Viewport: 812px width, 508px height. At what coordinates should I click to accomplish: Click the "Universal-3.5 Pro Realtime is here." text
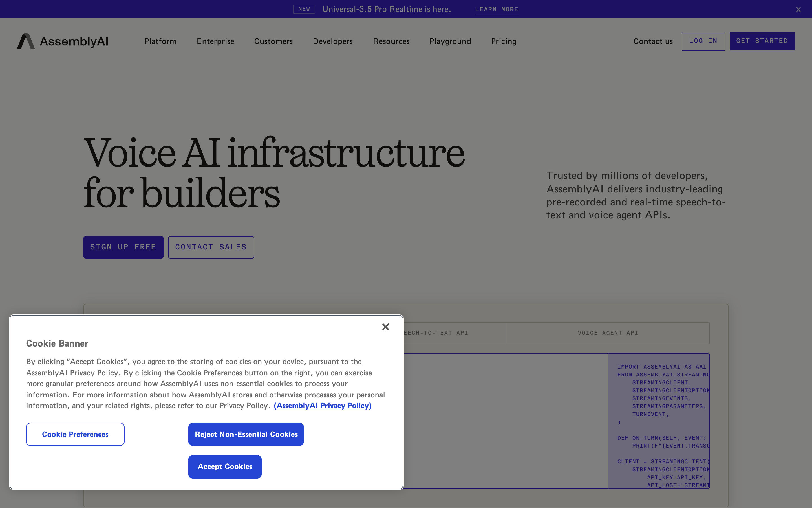[x=387, y=9]
